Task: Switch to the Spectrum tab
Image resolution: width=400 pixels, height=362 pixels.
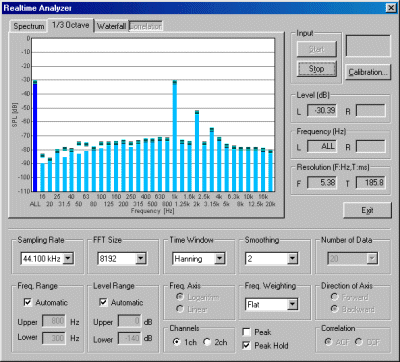Action: pos(29,26)
